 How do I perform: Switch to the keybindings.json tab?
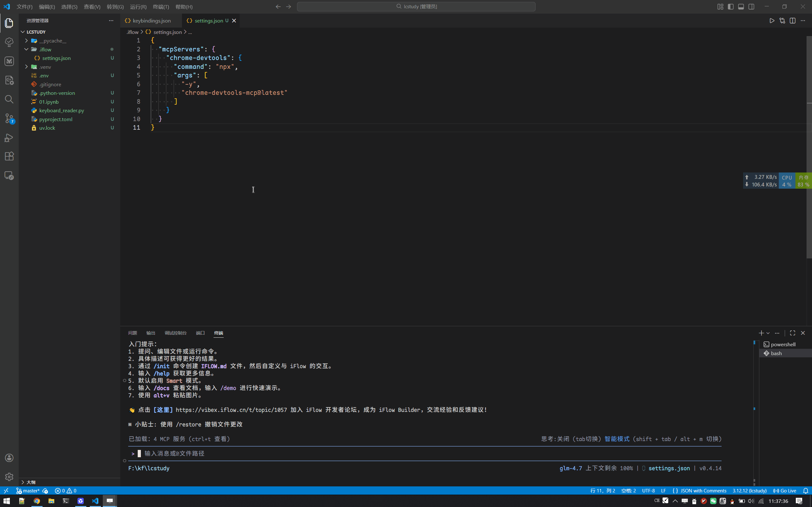(151, 21)
